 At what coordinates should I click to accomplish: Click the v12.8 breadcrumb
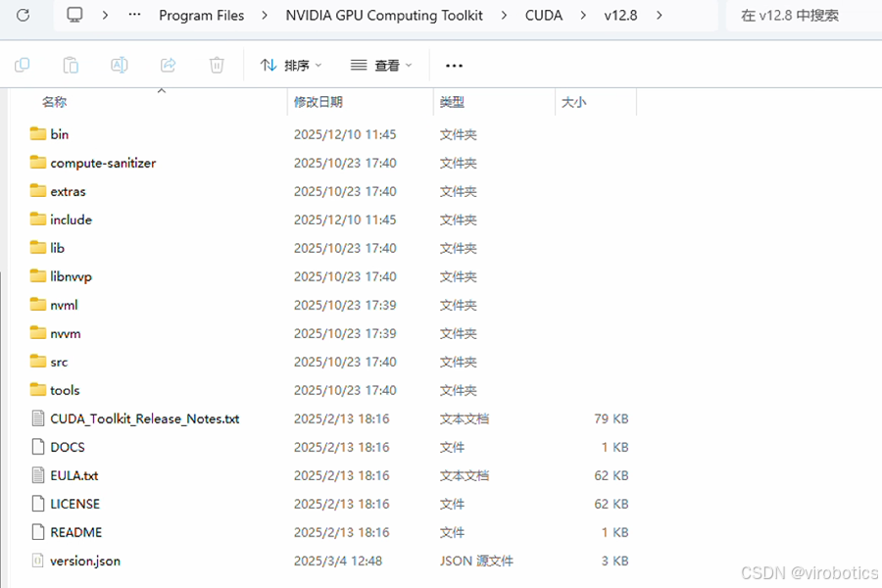[x=620, y=16]
